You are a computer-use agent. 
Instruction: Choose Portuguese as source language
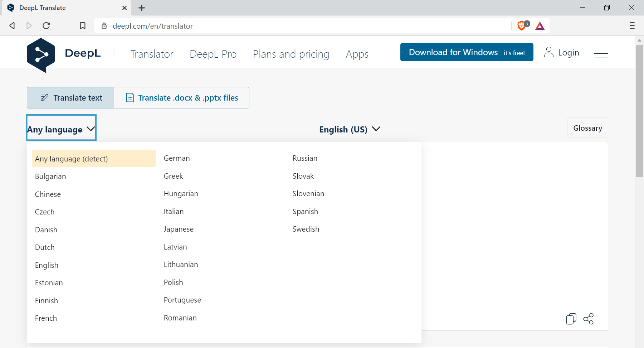pos(182,300)
